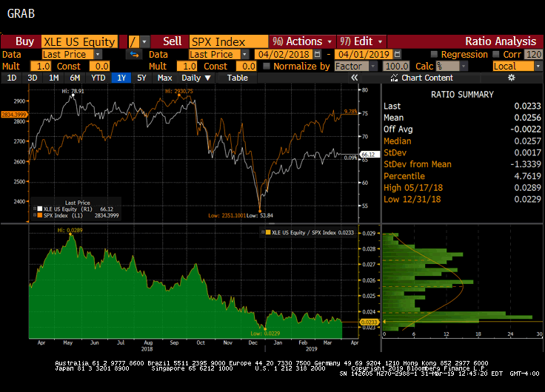
Task: Click the 0.0233 ratio axis tag
Action: [369, 322]
